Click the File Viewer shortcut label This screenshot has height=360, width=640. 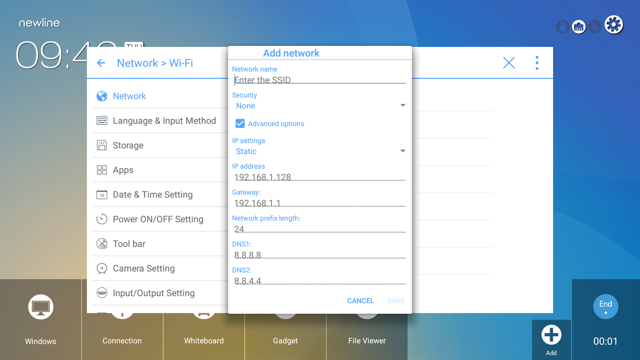(367, 340)
